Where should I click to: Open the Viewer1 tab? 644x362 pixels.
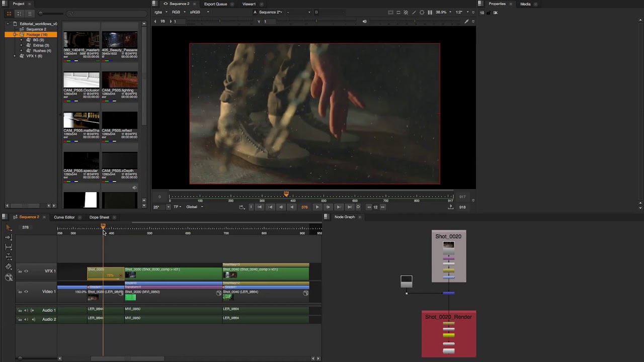(x=249, y=4)
